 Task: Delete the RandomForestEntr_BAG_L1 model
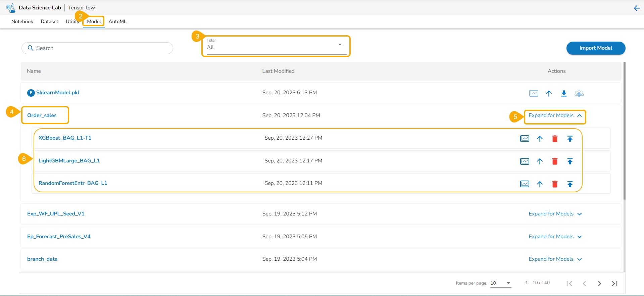[x=555, y=184]
